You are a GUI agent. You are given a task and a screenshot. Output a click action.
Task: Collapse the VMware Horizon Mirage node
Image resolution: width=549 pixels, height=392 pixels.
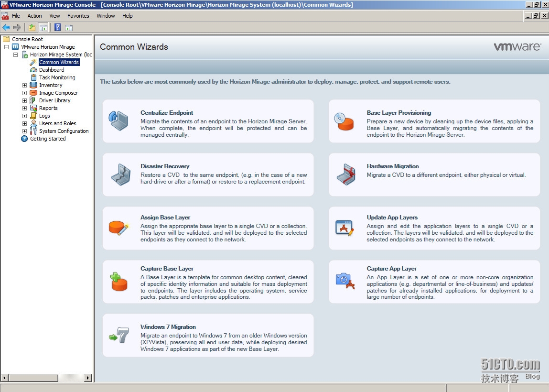(x=6, y=47)
